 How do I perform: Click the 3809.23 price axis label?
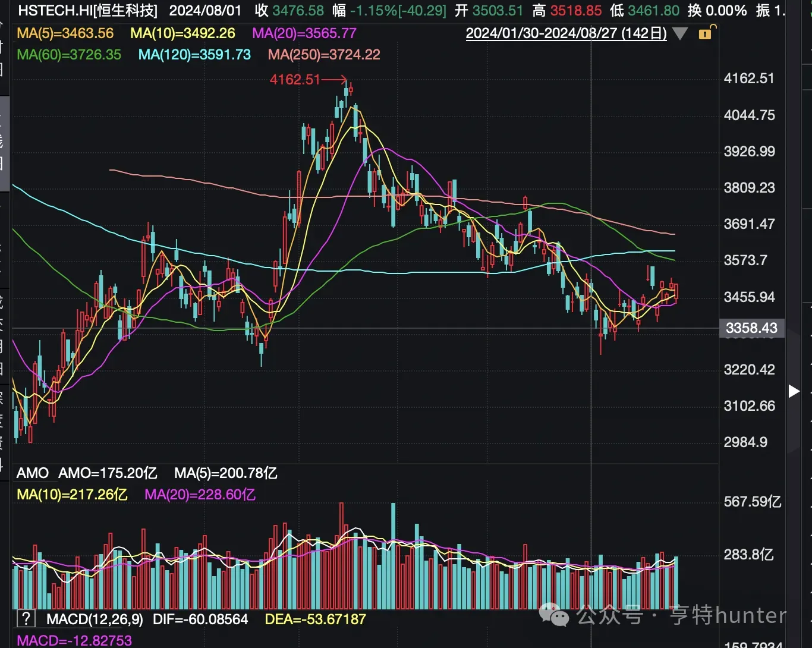[x=749, y=188]
